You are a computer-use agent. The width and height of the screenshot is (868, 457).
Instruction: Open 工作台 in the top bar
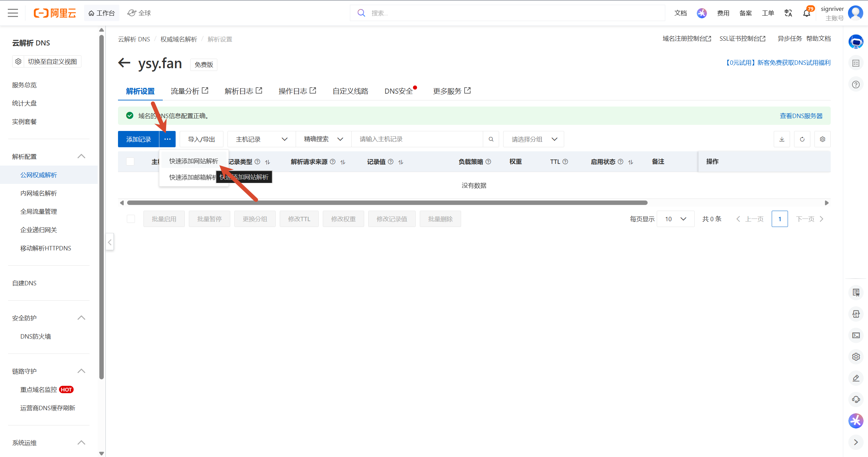(x=102, y=13)
